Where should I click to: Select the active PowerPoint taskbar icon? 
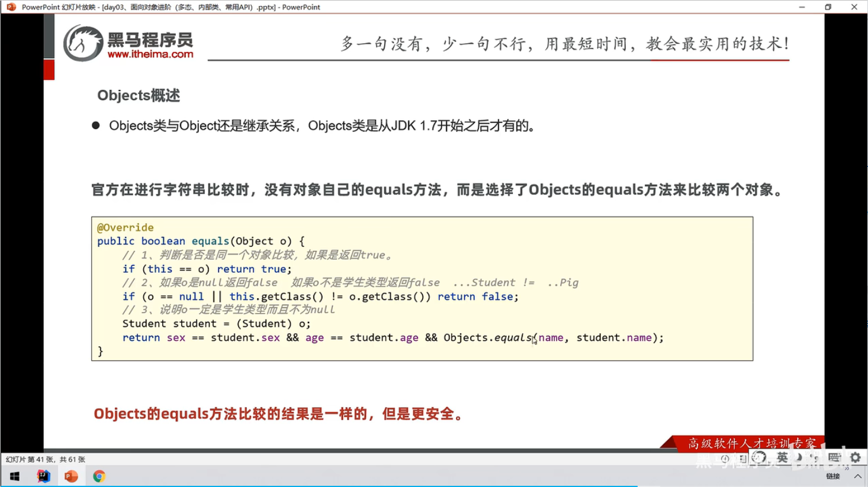pos(71,476)
